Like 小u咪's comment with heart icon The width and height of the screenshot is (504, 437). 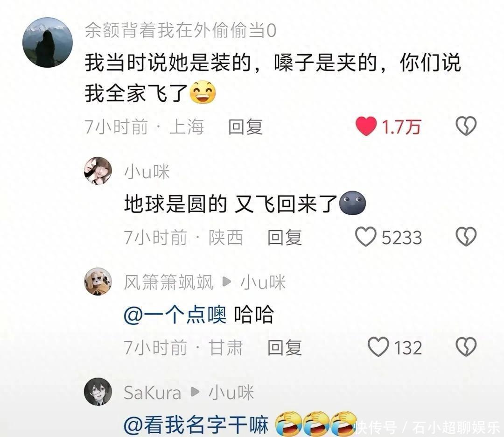tap(365, 237)
